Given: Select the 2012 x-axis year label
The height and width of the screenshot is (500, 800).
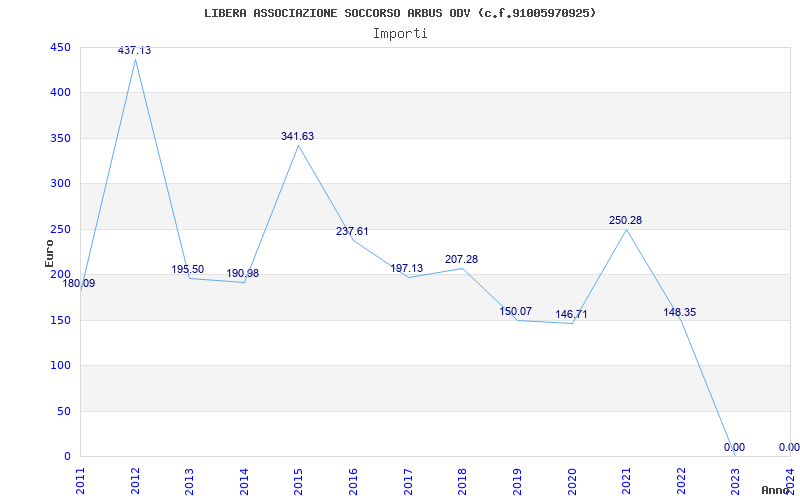Looking at the screenshot, I should 135,479.
